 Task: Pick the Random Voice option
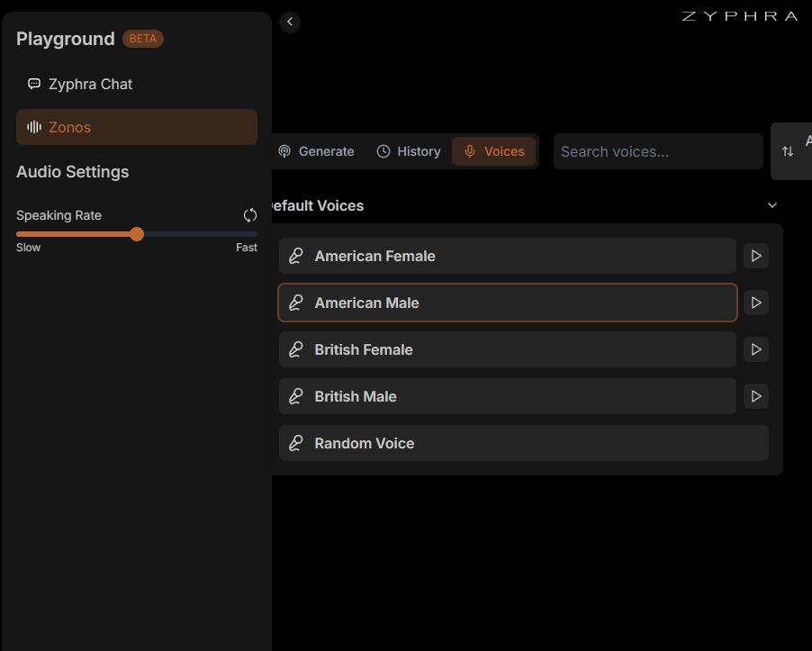coord(523,443)
